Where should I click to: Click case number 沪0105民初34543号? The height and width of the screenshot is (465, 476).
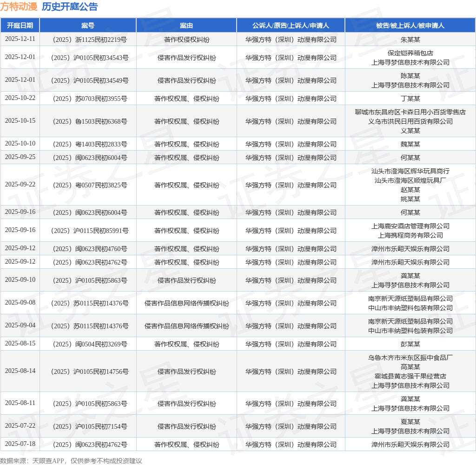[x=90, y=58]
